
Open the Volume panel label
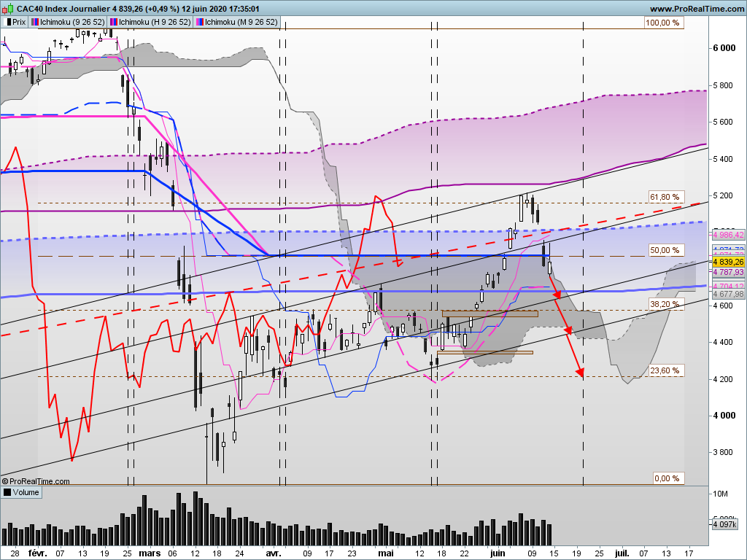coord(26,493)
